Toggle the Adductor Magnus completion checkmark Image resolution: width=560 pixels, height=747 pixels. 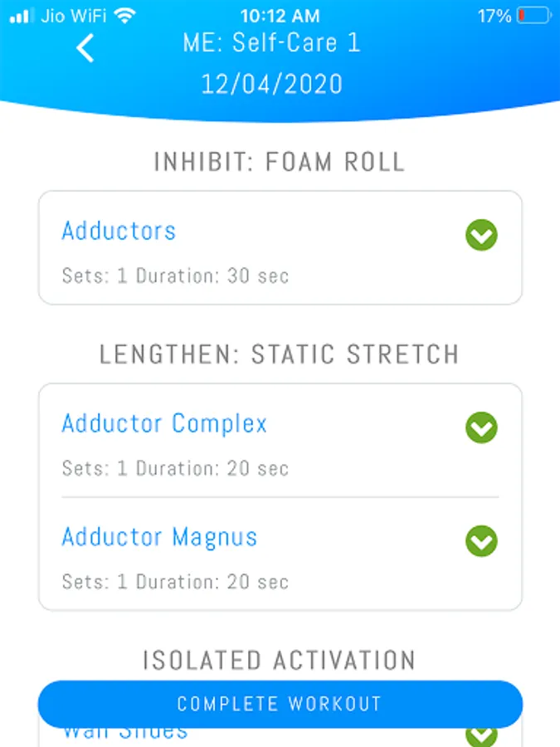click(x=481, y=541)
